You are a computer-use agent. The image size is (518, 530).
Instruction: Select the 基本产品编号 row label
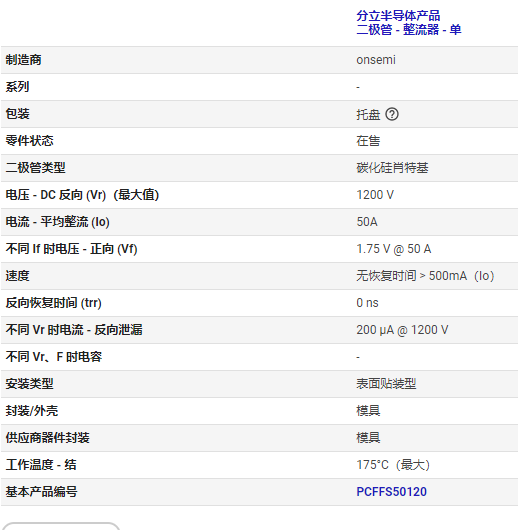tap(41, 492)
